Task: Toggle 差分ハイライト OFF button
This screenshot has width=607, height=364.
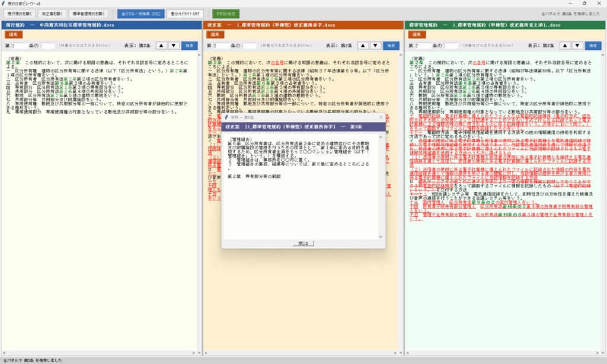Action: click(185, 14)
